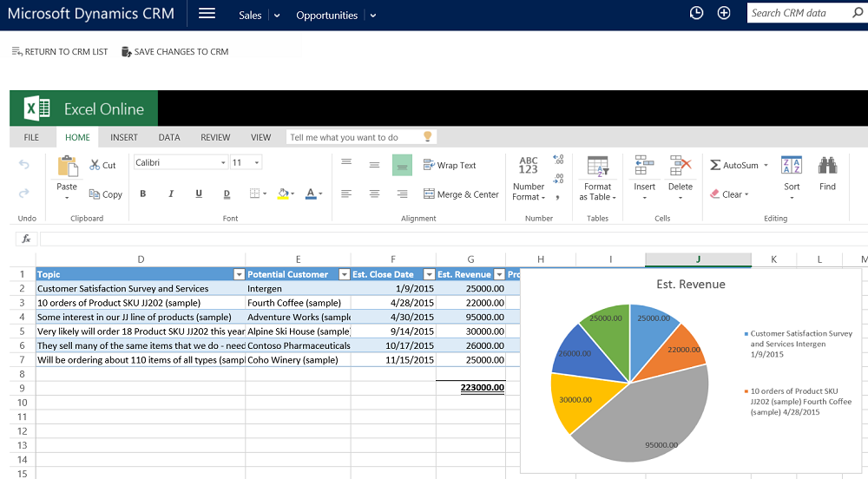Image resolution: width=868 pixels, height=479 pixels.
Task: Toggle italic formatting
Action: click(x=171, y=194)
